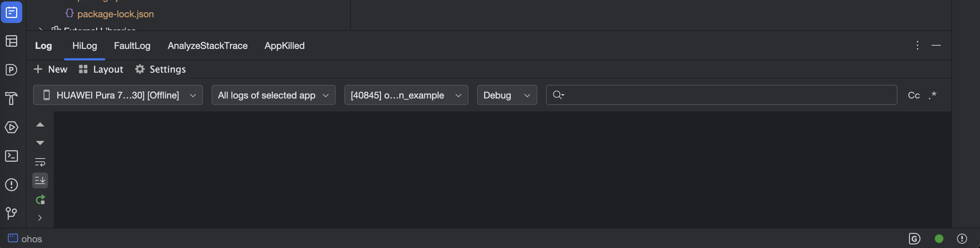Open the panel options three-dot menu
980x248 pixels.
(917, 45)
